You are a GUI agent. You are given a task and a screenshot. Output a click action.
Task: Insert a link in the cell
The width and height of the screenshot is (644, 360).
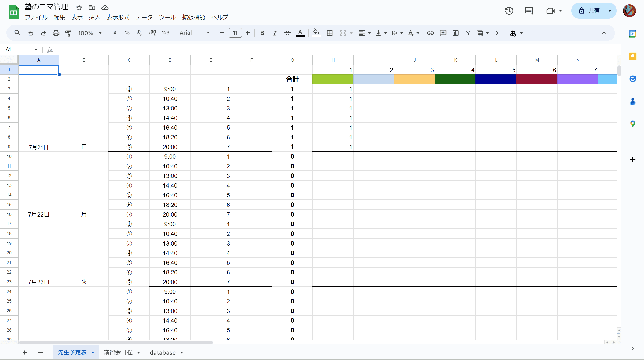tap(430, 33)
